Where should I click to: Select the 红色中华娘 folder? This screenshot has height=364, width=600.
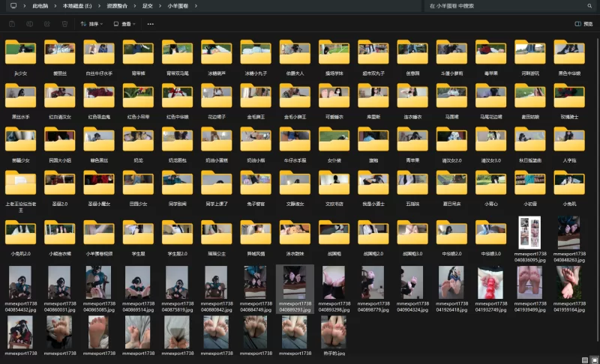177,101
